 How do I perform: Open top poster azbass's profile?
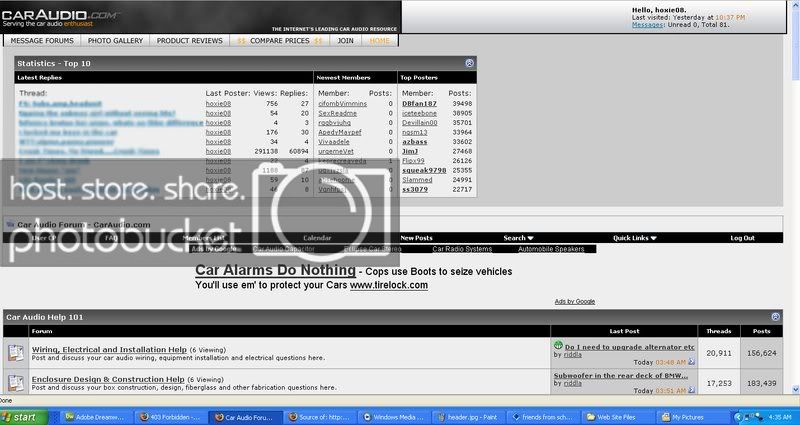tap(415, 142)
